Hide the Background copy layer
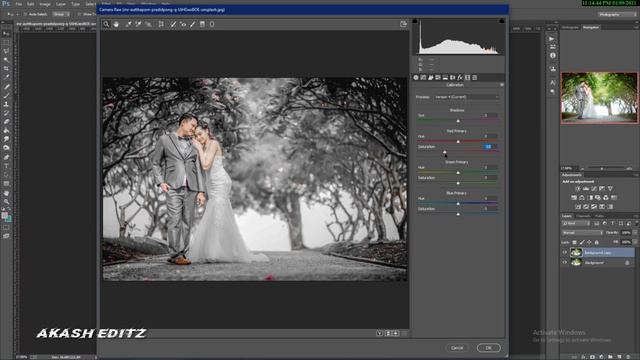Viewport: 640px width, 360px height. tap(565, 253)
